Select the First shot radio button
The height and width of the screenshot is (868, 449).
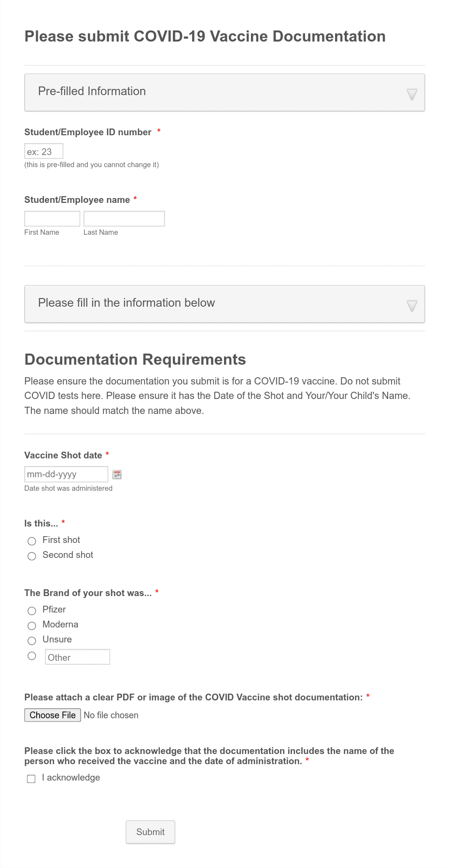32,541
